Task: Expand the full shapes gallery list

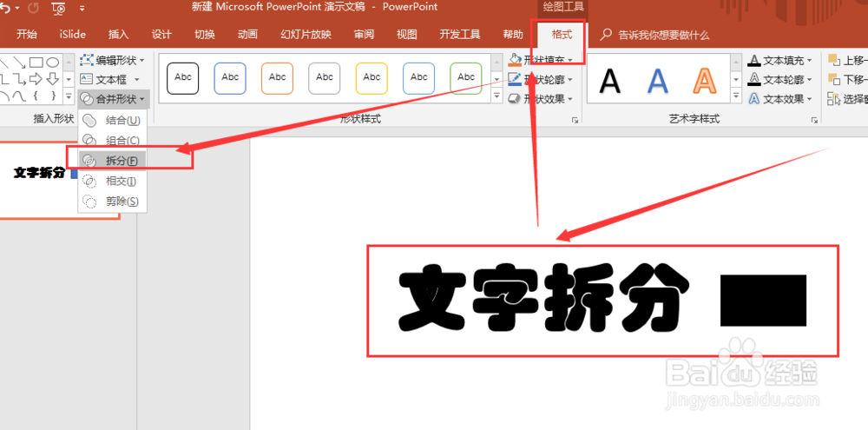Action: 69,96
